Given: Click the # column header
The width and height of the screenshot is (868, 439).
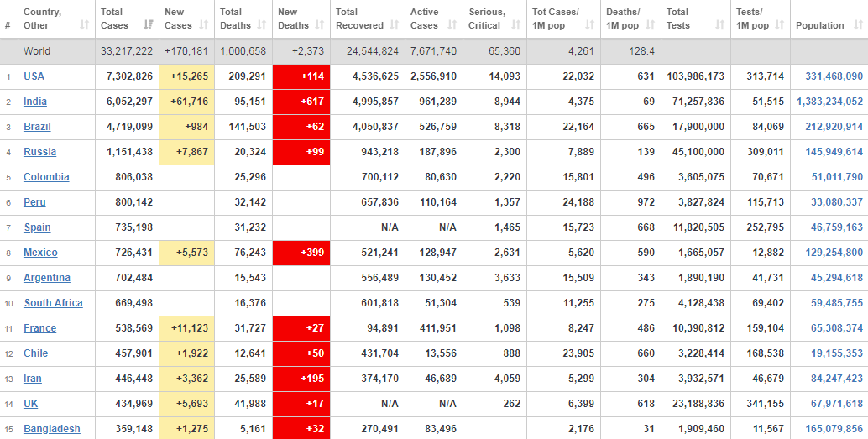Looking at the screenshot, I should [x=8, y=25].
